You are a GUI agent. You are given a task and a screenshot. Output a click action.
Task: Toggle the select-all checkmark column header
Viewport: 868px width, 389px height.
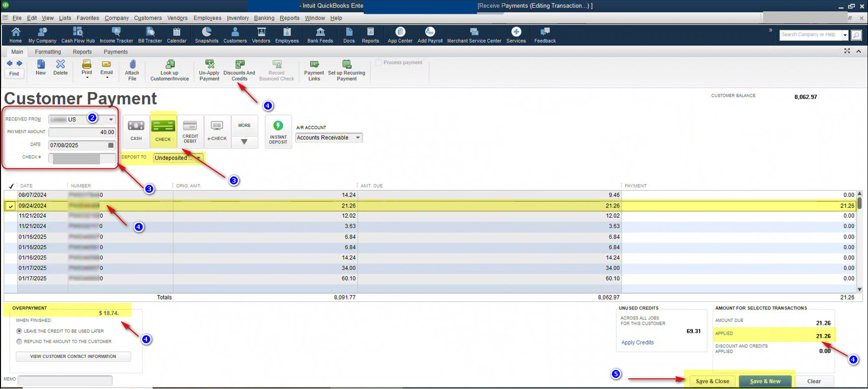tap(11, 186)
